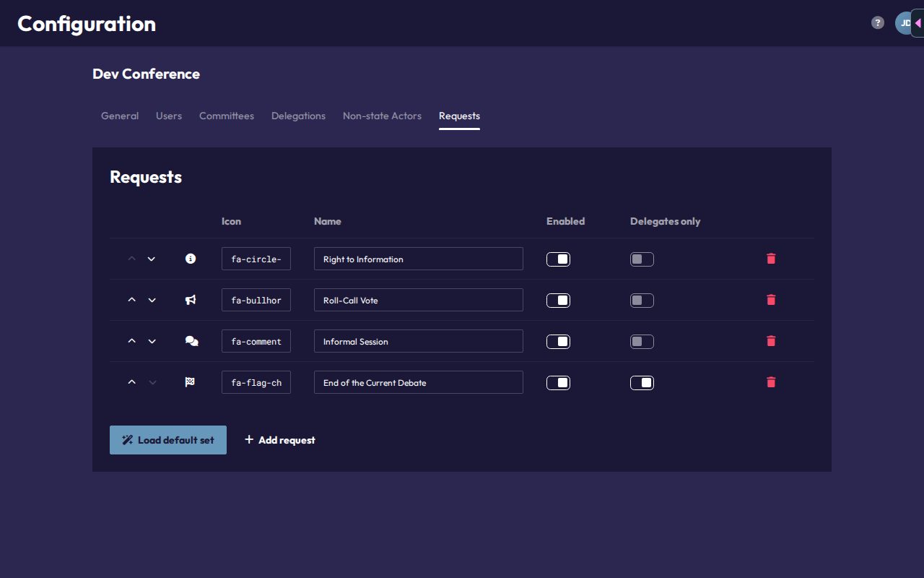Screen dimensions: 924x578
Task: Click the comments icon for Informal Session
Action: (x=191, y=341)
